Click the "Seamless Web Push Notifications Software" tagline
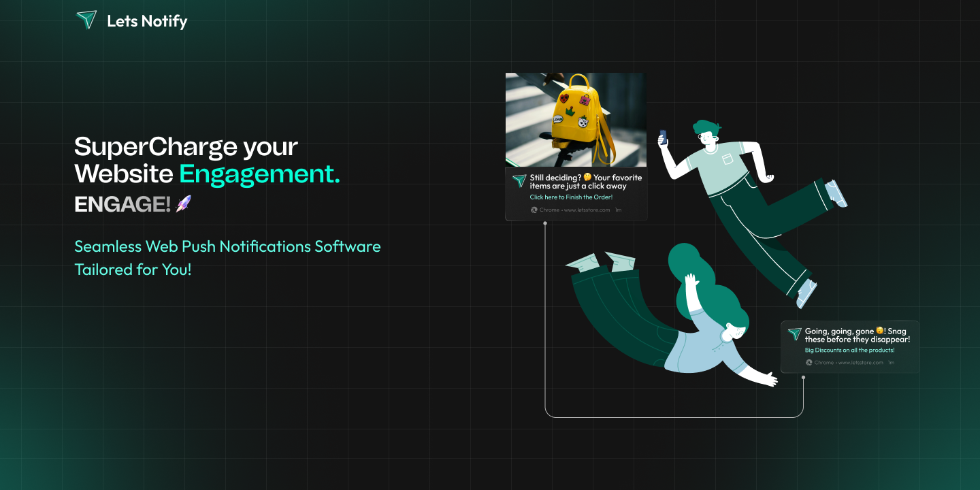Screen dimensions: 980x490 coord(227,246)
